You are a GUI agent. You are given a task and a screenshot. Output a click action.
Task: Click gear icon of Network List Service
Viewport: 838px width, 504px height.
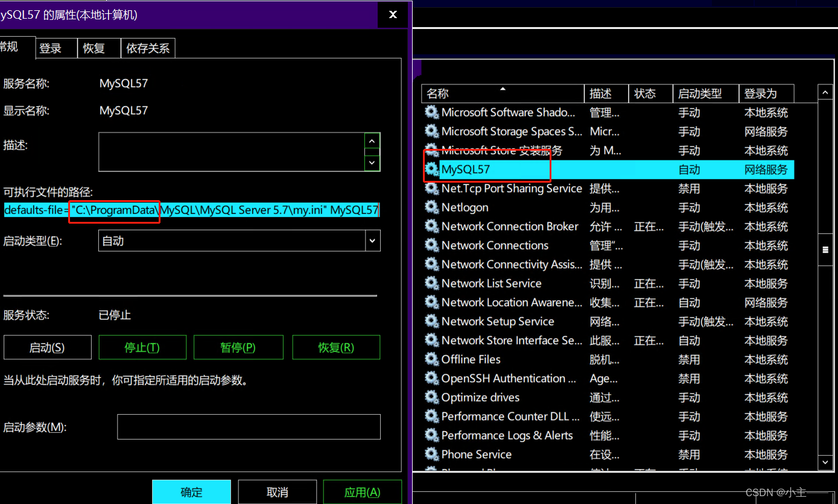[x=431, y=283]
